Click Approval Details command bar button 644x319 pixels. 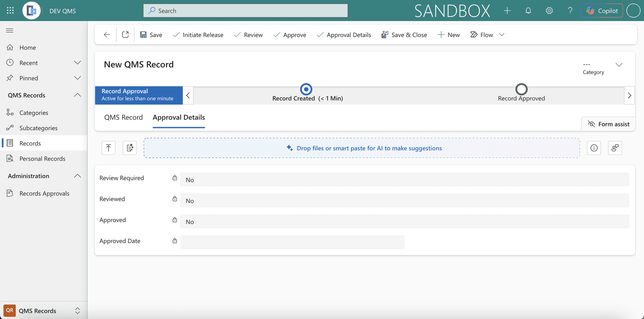pos(344,35)
